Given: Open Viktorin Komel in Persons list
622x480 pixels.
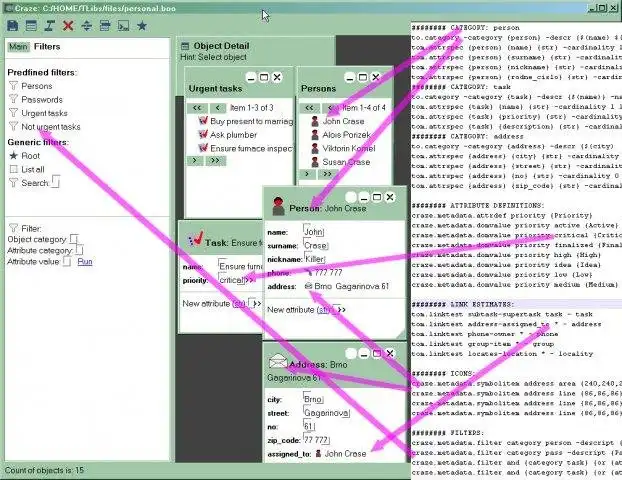Looking at the screenshot, I should point(348,148).
